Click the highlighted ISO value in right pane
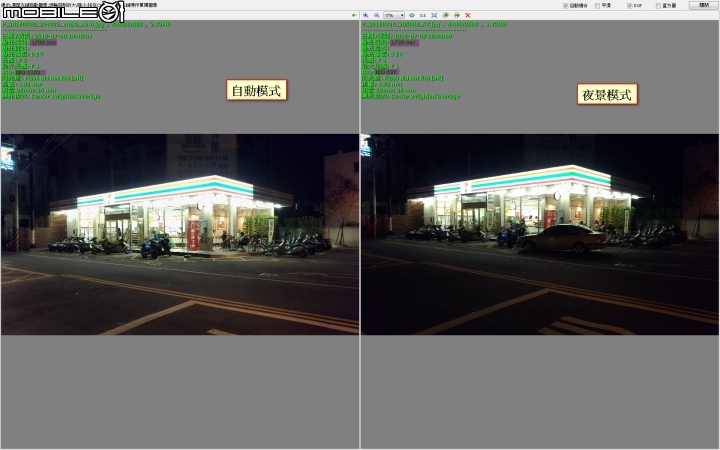This screenshot has height=450, width=720. (x=386, y=72)
